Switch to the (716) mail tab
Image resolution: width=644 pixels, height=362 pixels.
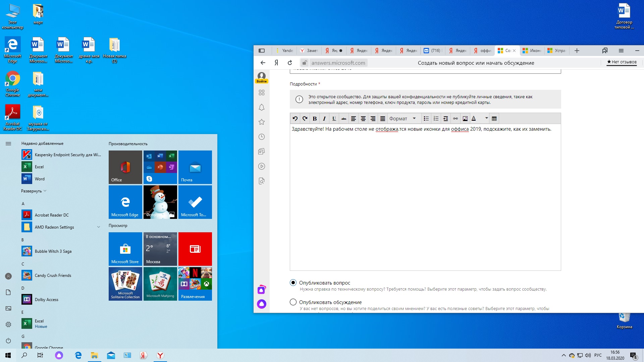(x=433, y=51)
